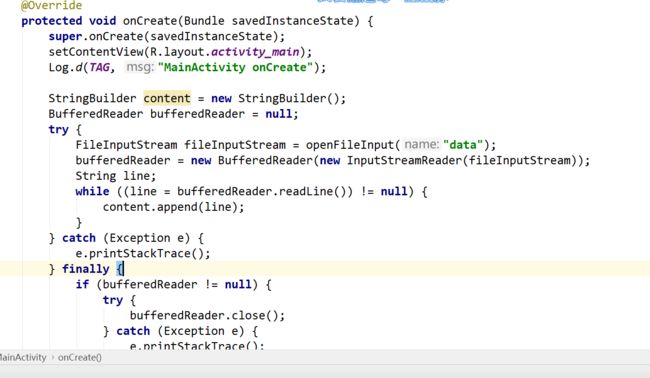Click the first 'try' keyword after the null assignment
This screenshot has height=378, width=650.
(x=58, y=129)
